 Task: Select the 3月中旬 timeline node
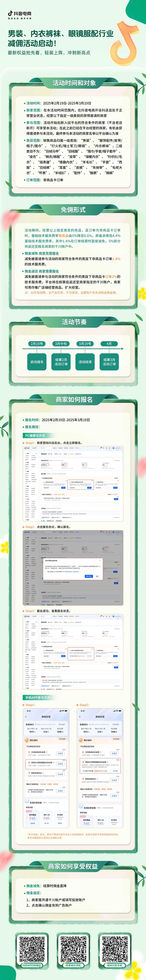61,344
